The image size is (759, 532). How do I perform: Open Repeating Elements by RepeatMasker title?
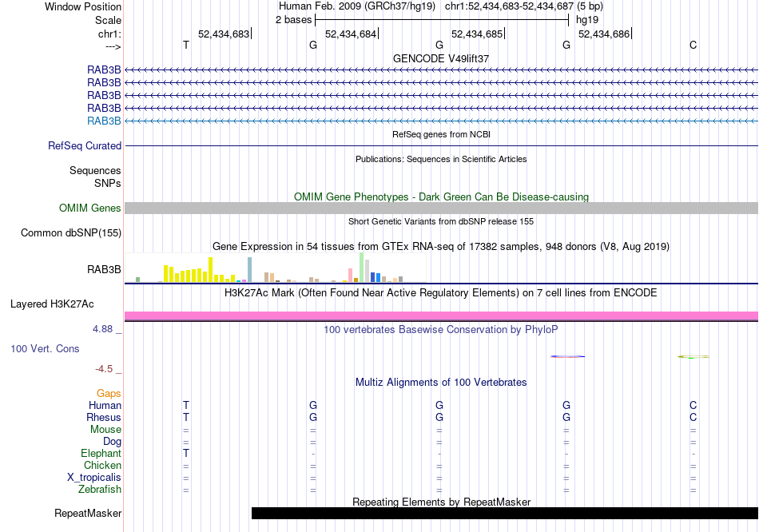441,502
